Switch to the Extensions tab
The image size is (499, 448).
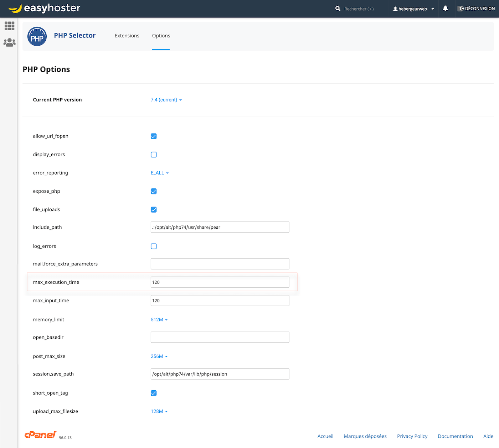(x=127, y=36)
